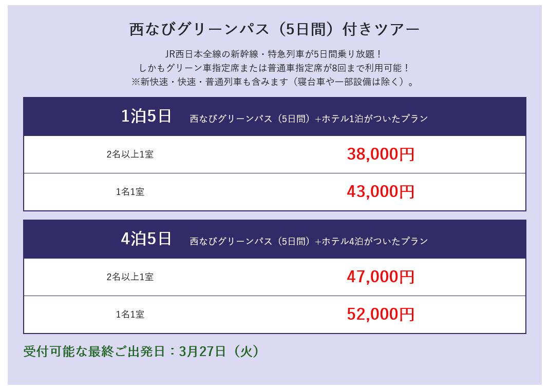Image resolution: width=549 pixels, height=392 pixels.
Task: Click the 西なびグリーンパス付きツアー main title
Action: click(x=274, y=29)
